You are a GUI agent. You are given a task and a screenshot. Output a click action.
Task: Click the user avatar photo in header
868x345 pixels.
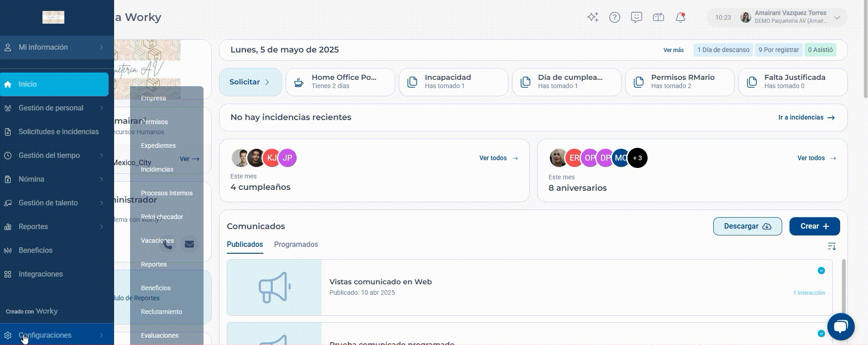746,17
